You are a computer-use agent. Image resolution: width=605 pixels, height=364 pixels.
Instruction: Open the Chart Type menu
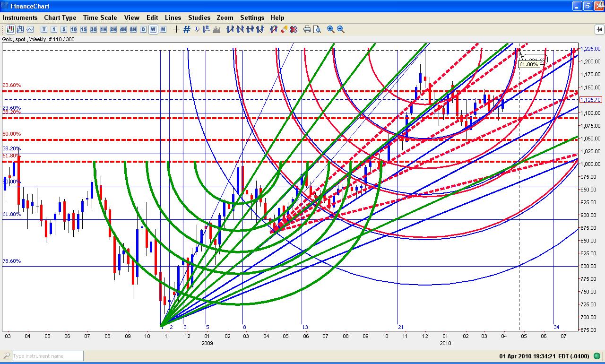point(60,17)
